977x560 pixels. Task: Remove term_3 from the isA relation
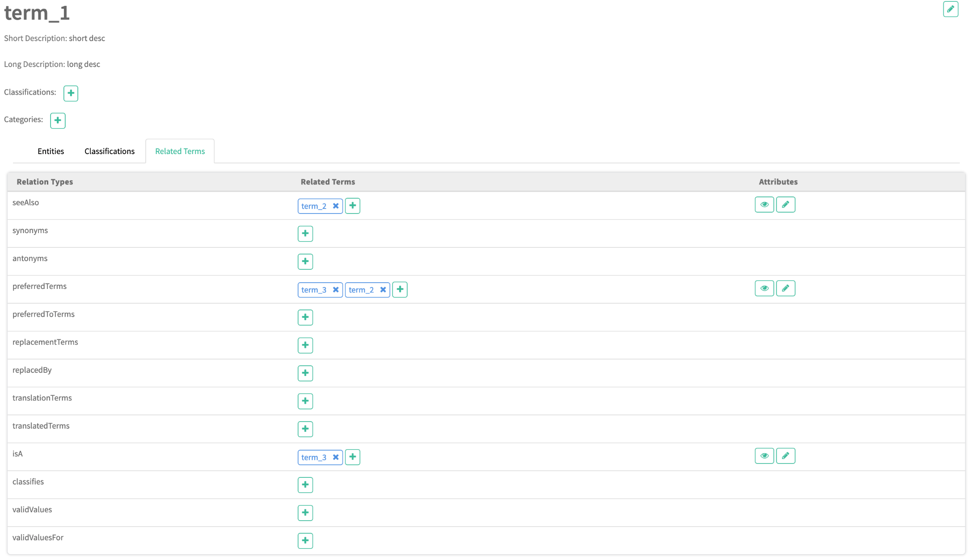[x=336, y=457]
